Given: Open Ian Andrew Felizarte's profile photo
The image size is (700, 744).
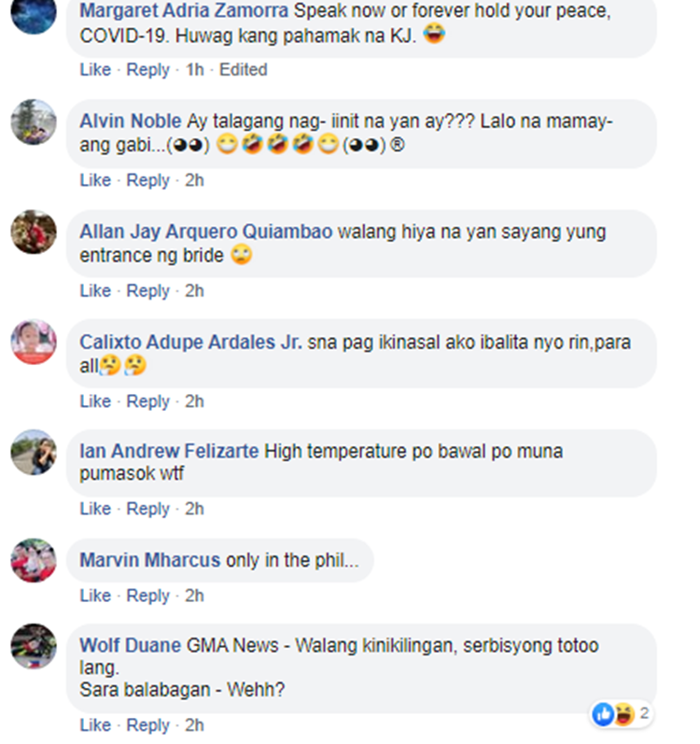Looking at the screenshot, I should (x=34, y=452).
